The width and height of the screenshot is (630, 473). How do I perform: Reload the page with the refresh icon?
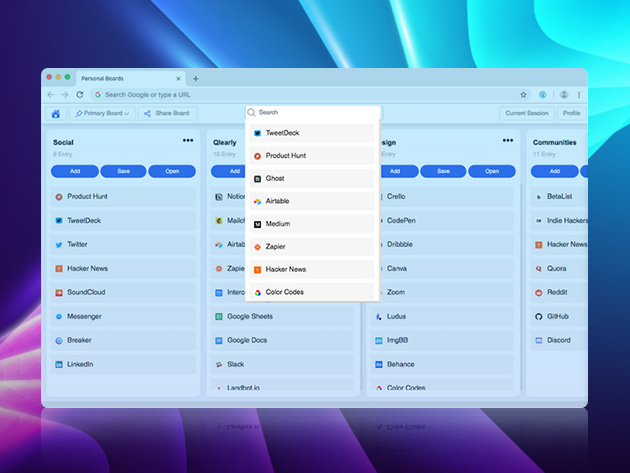click(x=80, y=95)
